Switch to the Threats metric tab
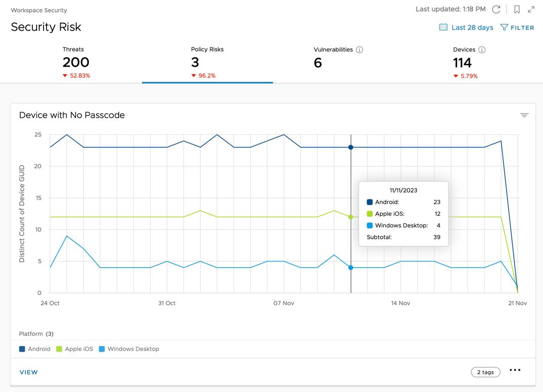543x392 pixels. [x=75, y=62]
